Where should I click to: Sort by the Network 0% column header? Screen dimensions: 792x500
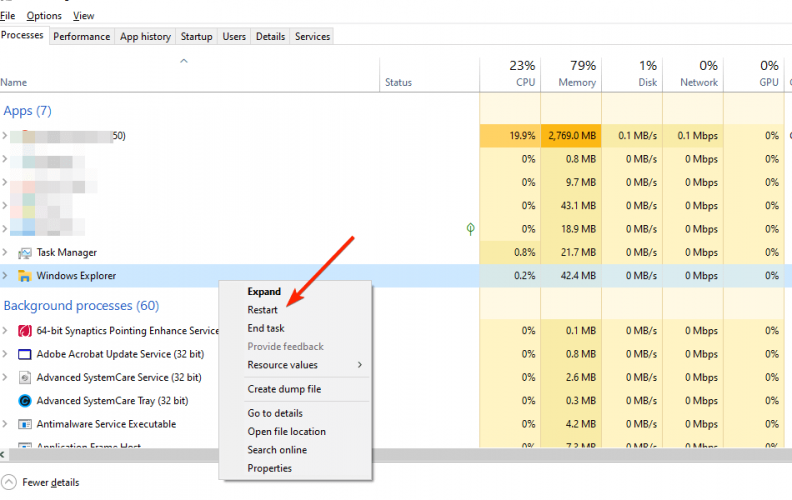tap(693, 74)
